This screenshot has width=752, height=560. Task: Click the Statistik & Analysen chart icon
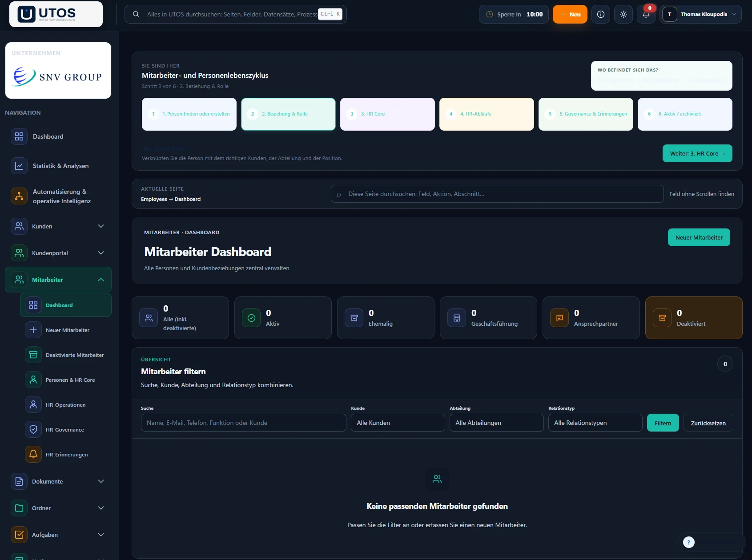click(19, 166)
